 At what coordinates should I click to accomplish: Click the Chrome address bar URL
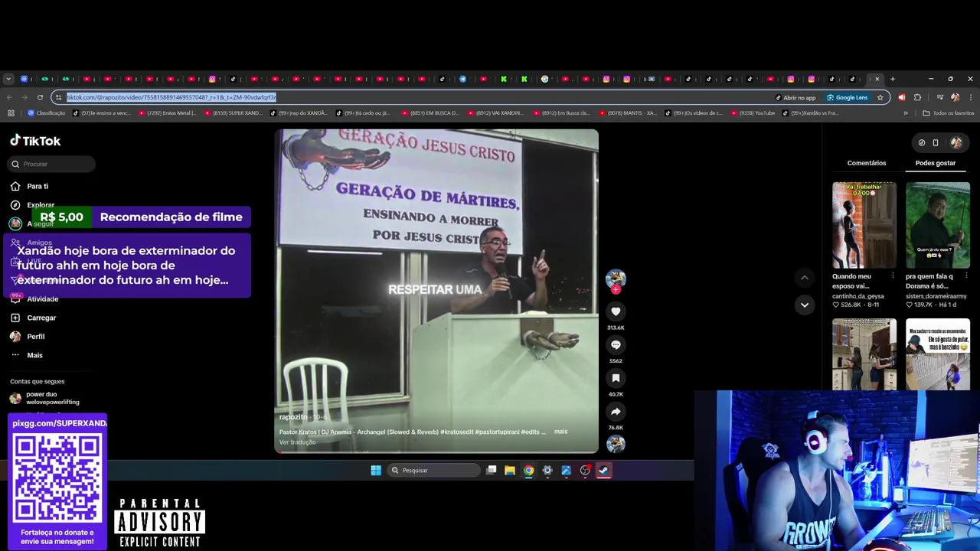[x=171, y=97]
